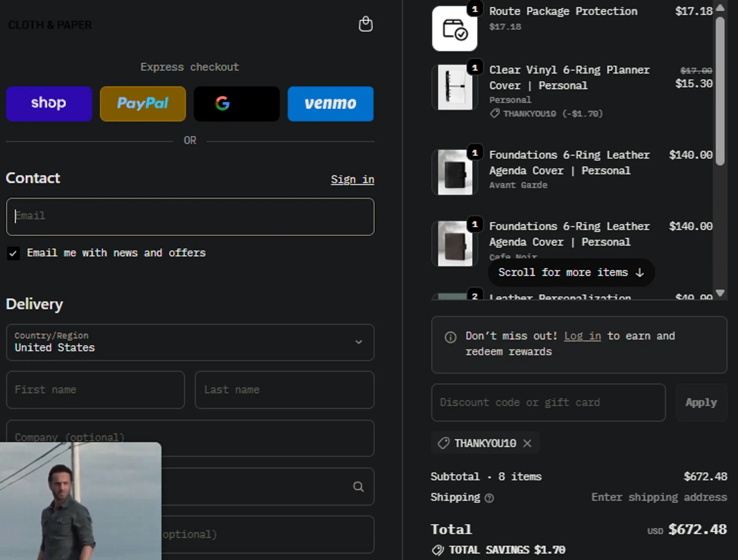Click the Shipping help question icon

489,498
